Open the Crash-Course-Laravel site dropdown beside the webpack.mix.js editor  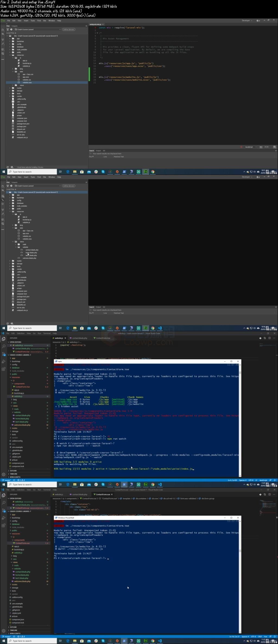38,29
